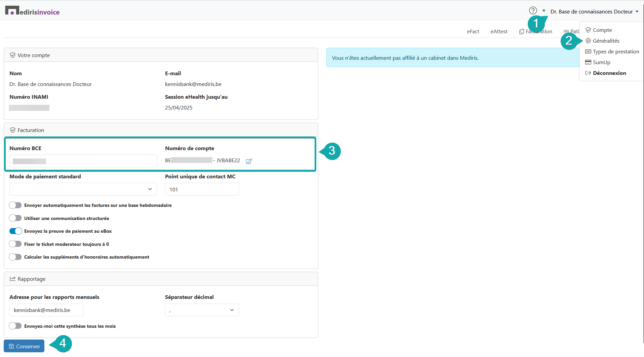Click the eHealth session date 25/04/2025

point(179,108)
